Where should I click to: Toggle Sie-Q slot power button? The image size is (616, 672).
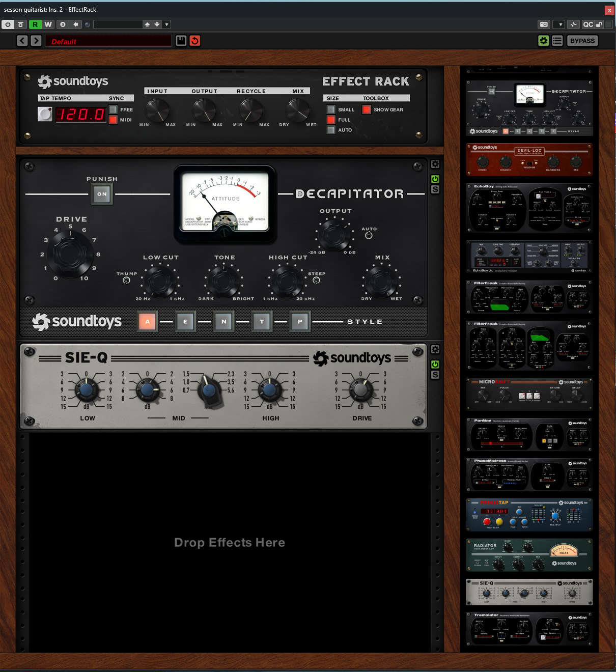pos(435,365)
